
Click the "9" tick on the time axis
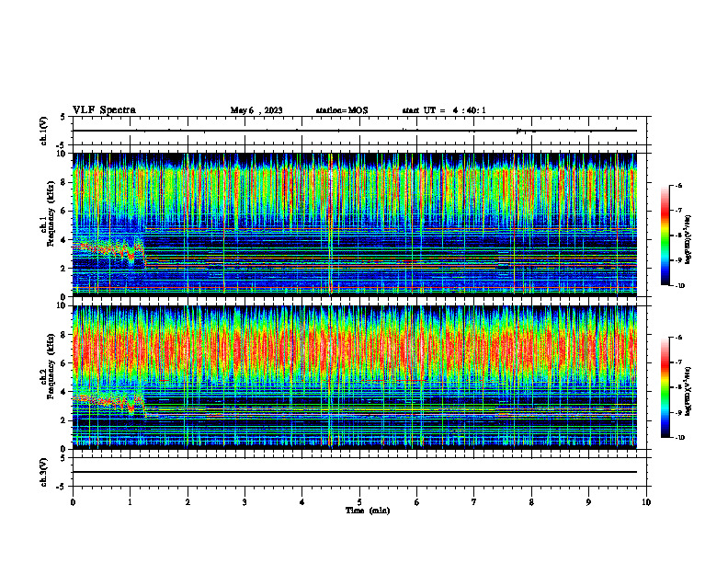click(588, 502)
